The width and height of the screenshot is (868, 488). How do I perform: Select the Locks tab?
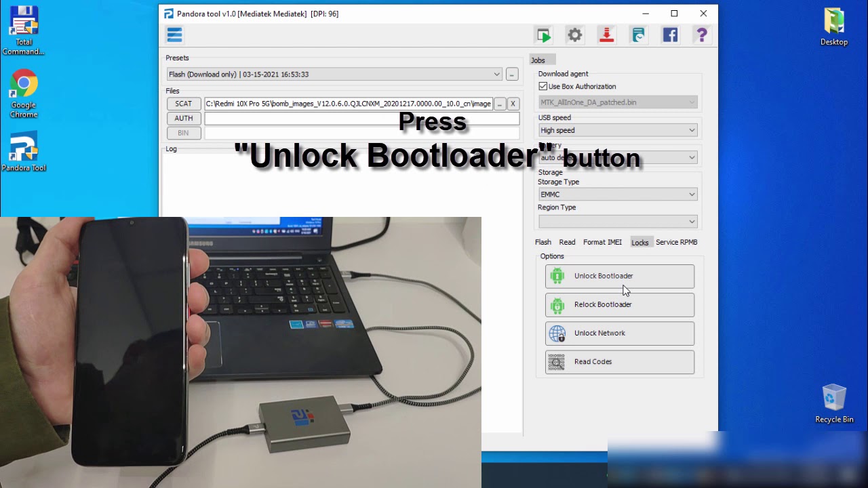[x=639, y=242]
